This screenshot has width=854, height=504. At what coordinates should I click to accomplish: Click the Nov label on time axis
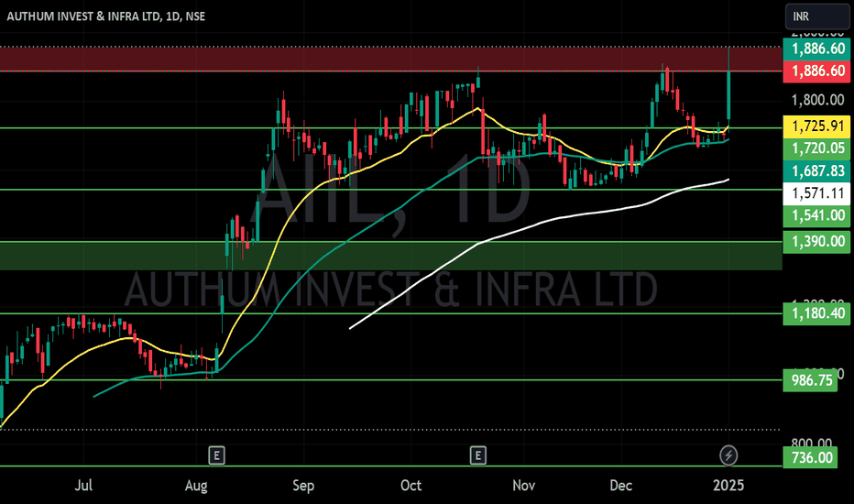click(524, 485)
